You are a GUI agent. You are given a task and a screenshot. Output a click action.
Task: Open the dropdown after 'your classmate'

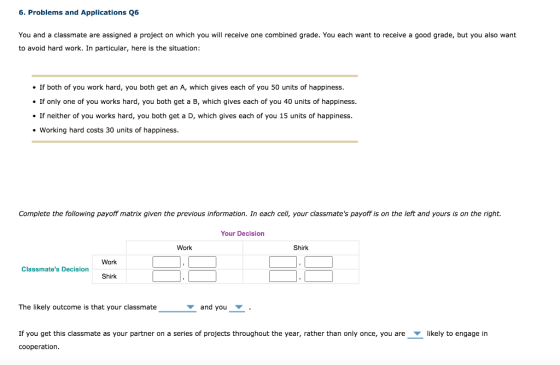click(x=178, y=308)
